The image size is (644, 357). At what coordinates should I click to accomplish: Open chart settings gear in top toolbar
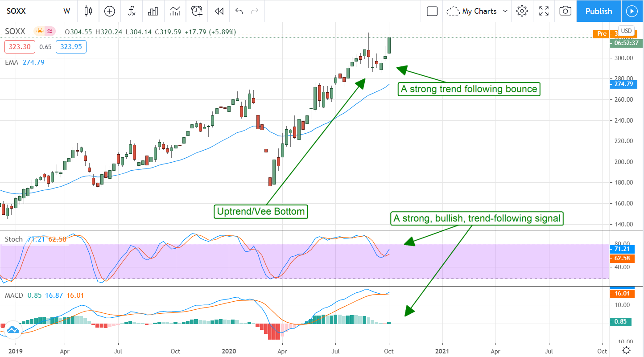(522, 11)
